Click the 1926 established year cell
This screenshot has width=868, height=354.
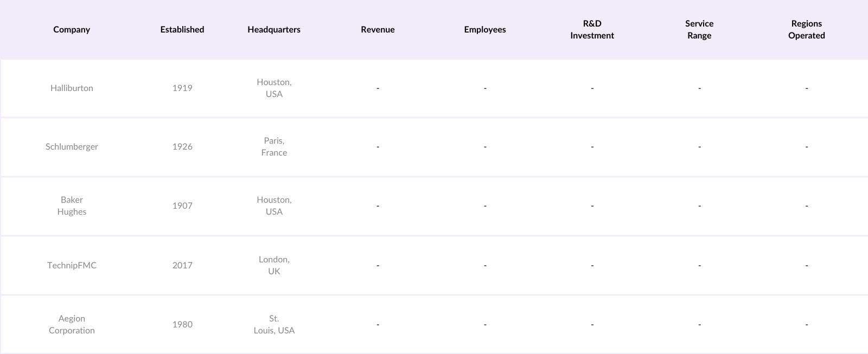tap(182, 147)
